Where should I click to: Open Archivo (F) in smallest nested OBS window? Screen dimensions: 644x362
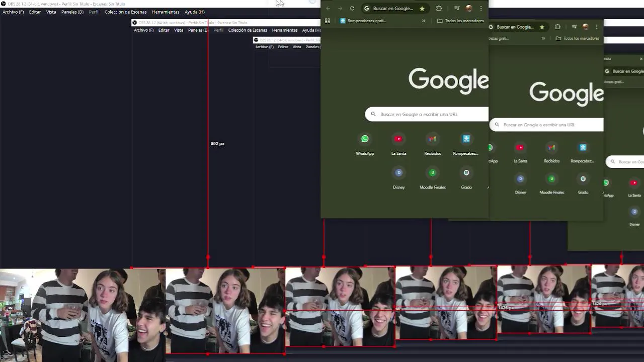tap(265, 47)
